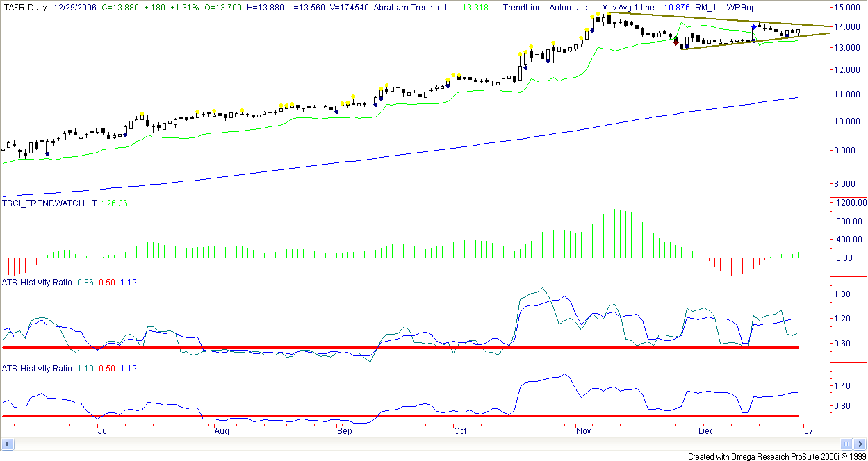The image size is (868, 461).
Task: Click the 14.000 price axis label
Action: point(847,27)
